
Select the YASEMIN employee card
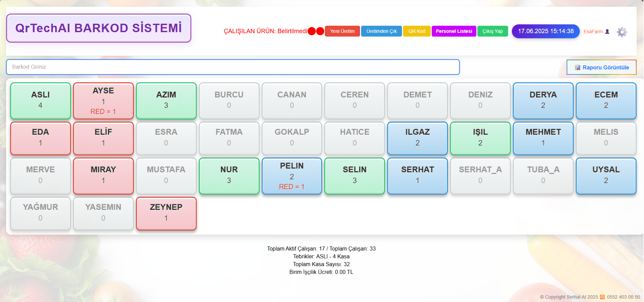103,214
